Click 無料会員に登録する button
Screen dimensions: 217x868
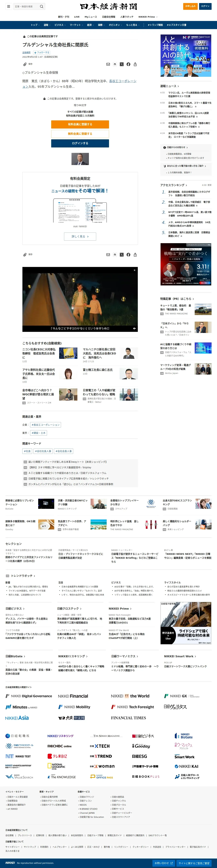click(80, 134)
